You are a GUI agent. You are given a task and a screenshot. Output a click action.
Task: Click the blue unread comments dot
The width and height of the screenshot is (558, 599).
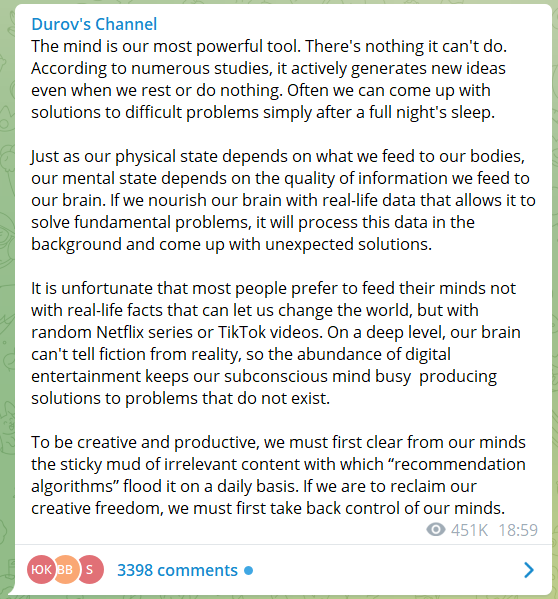click(x=249, y=570)
